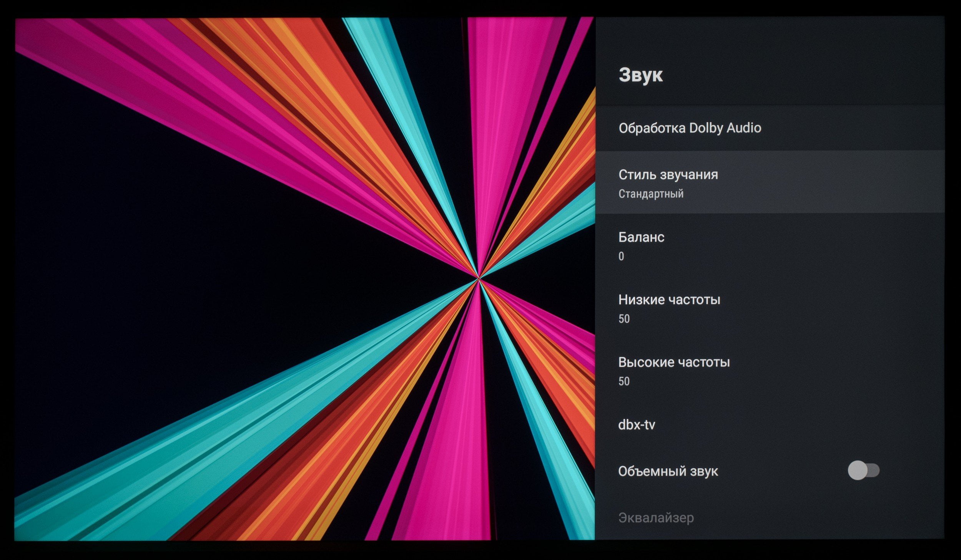Image resolution: width=961 pixels, height=560 pixels.
Task: Click the Низкие частоты value 50
Action: [x=624, y=319]
